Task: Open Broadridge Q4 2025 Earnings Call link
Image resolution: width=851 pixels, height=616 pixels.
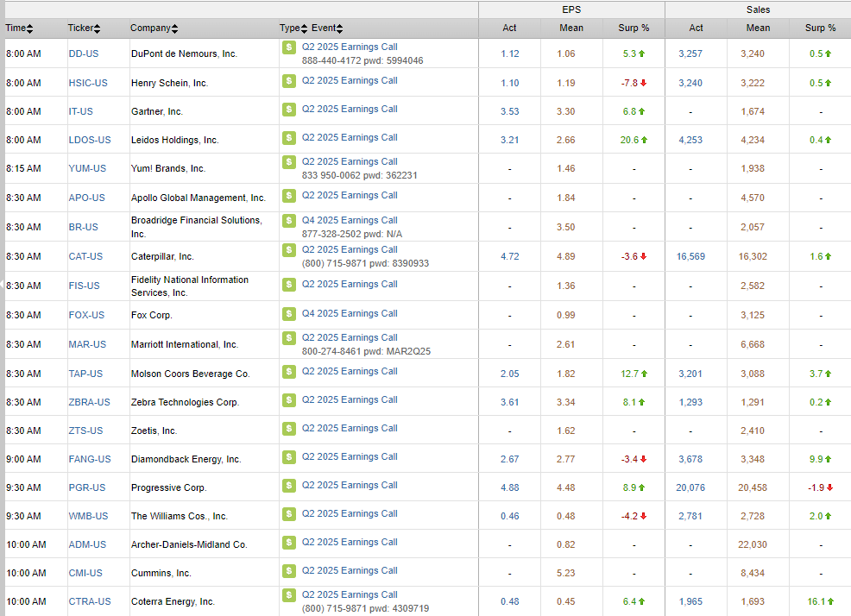Action: pos(350,220)
